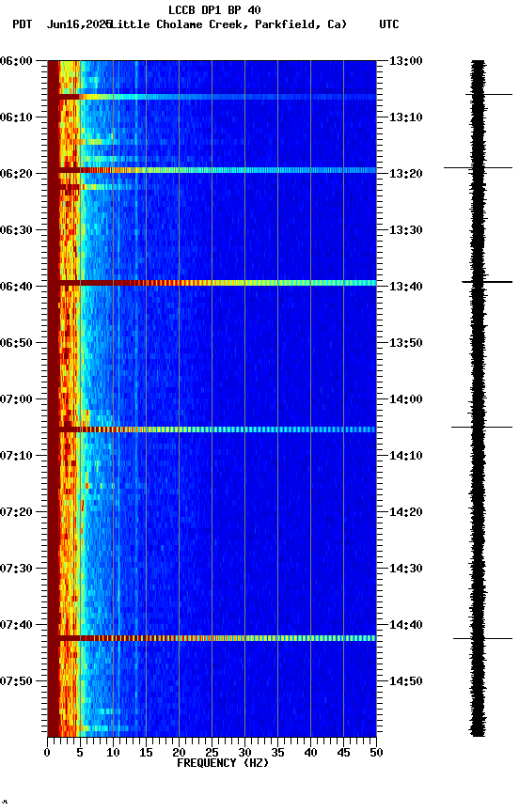Click the 45 Hz frequency tick label
519x812 pixels.
343,753
